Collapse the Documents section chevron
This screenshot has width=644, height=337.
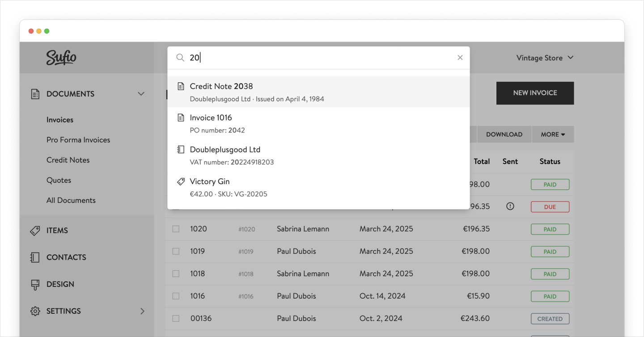[x=141, y=94]
